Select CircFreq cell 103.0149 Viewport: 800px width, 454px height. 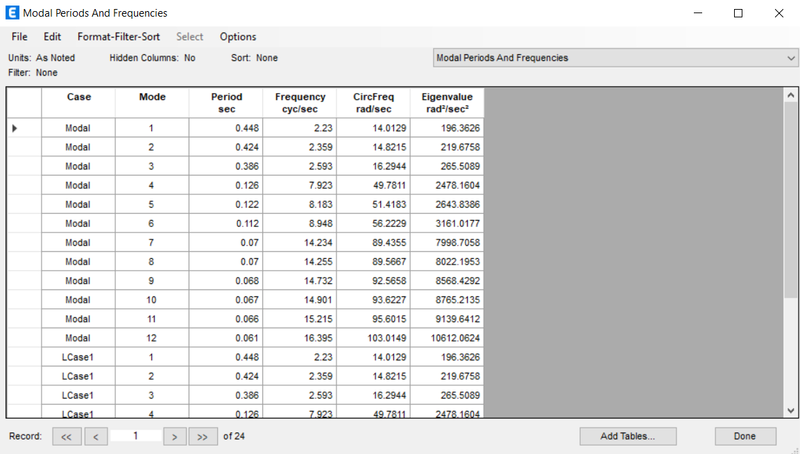coord(373,338)
